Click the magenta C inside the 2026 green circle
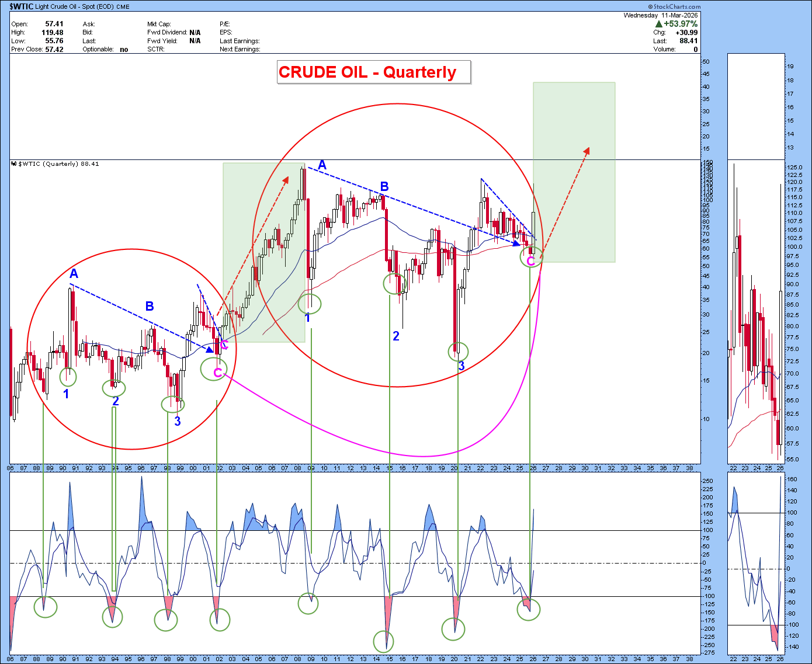The width and height of the screenshot is (812, 664). coord(530,260)
